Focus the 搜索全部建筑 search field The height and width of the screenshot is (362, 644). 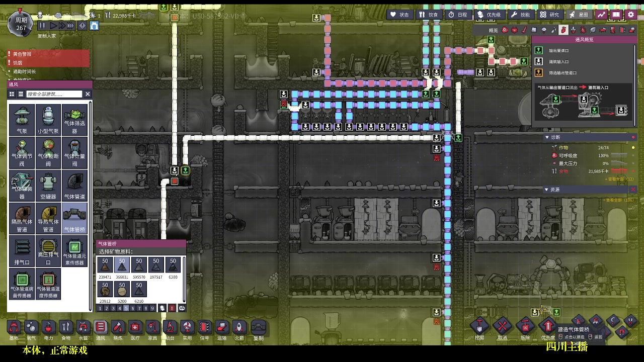(x=54, y=94)
